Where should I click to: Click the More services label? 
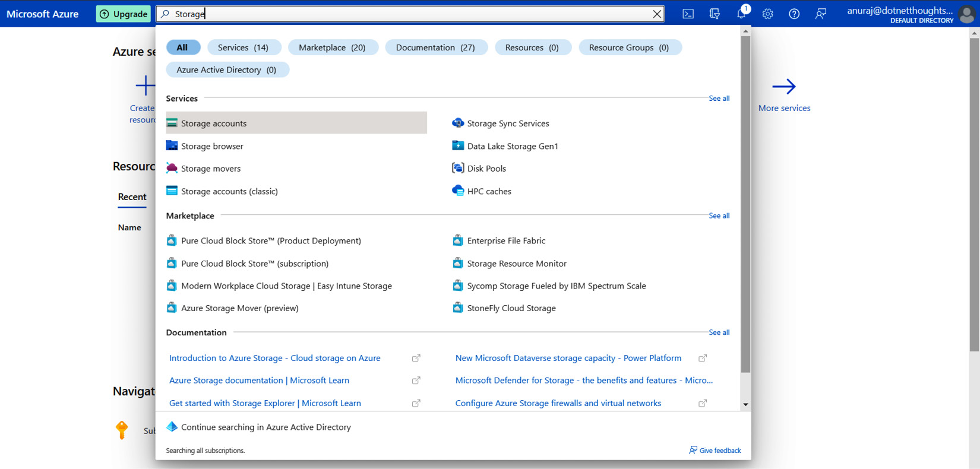tap(784, 108)
